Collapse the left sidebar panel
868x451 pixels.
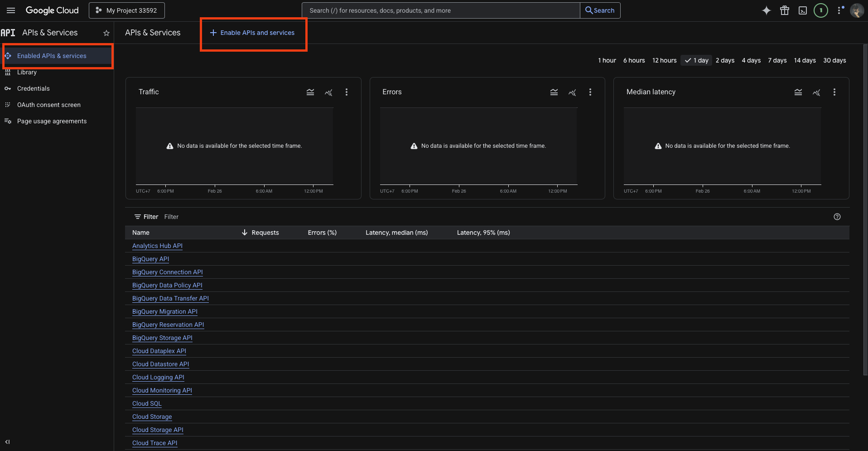coord(7,442)
